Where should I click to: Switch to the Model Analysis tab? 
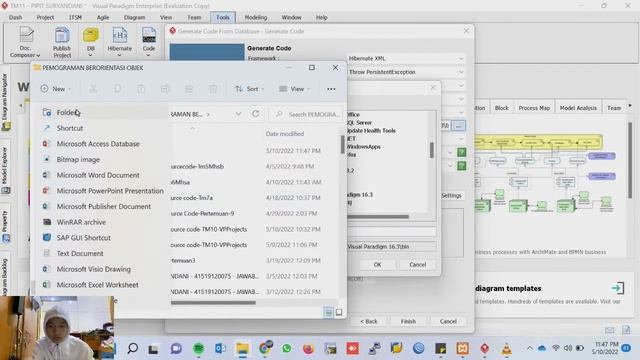pyautogui.click(x=578, y=108)
